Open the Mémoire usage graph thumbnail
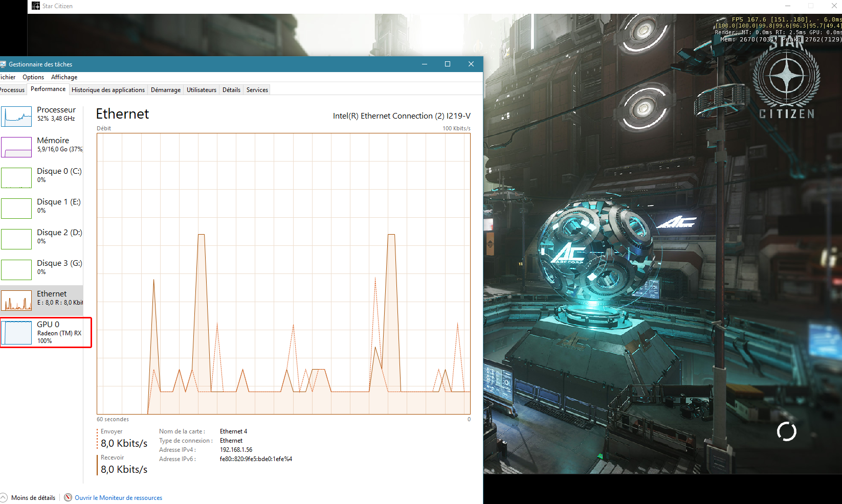842x504 pixels. pyautogui.click(x=16, y=147)
